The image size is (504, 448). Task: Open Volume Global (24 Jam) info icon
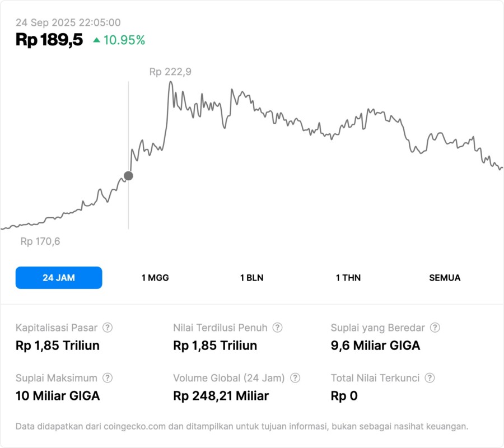295,378
